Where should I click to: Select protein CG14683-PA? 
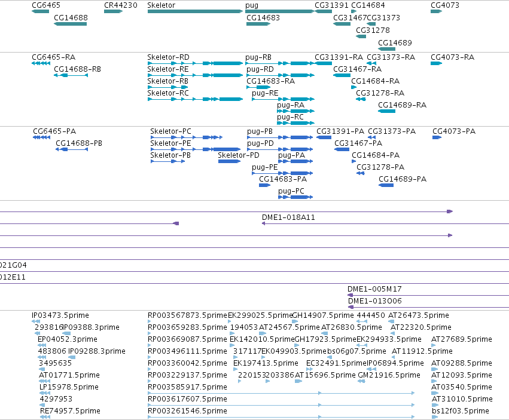click(264, 186)
